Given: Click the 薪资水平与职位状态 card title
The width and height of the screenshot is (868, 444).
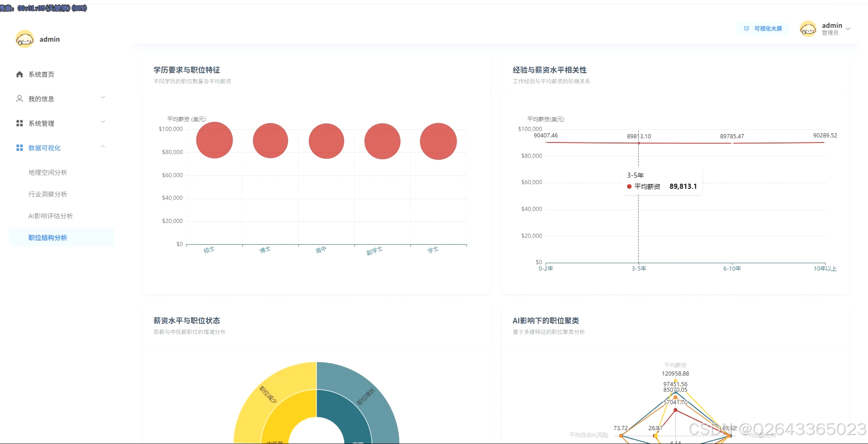Looking at the screenshot, I should tap(187, 321).
